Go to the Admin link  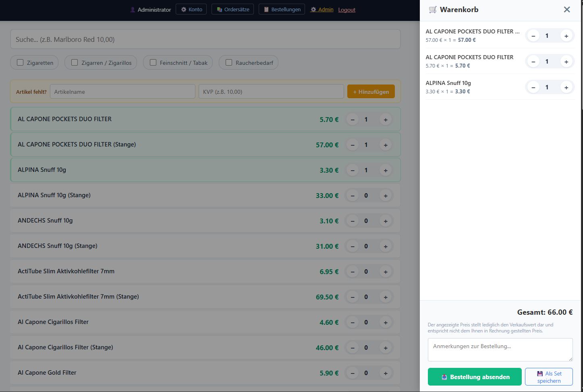point(322,9)
